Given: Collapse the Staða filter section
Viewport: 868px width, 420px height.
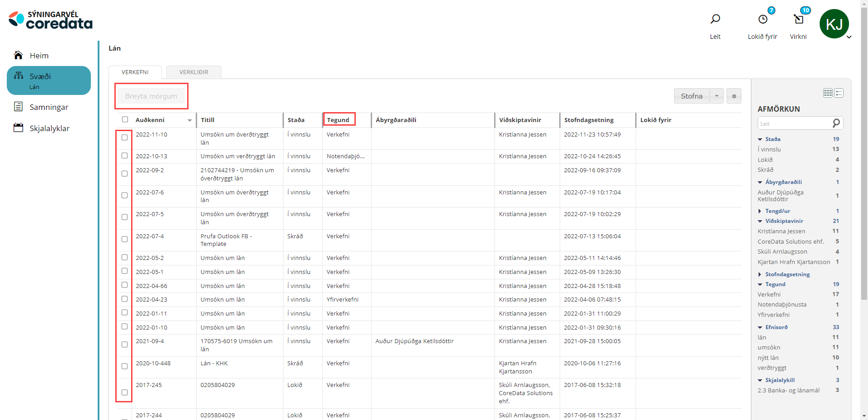Looking at the screenshot, I should 760,139.
